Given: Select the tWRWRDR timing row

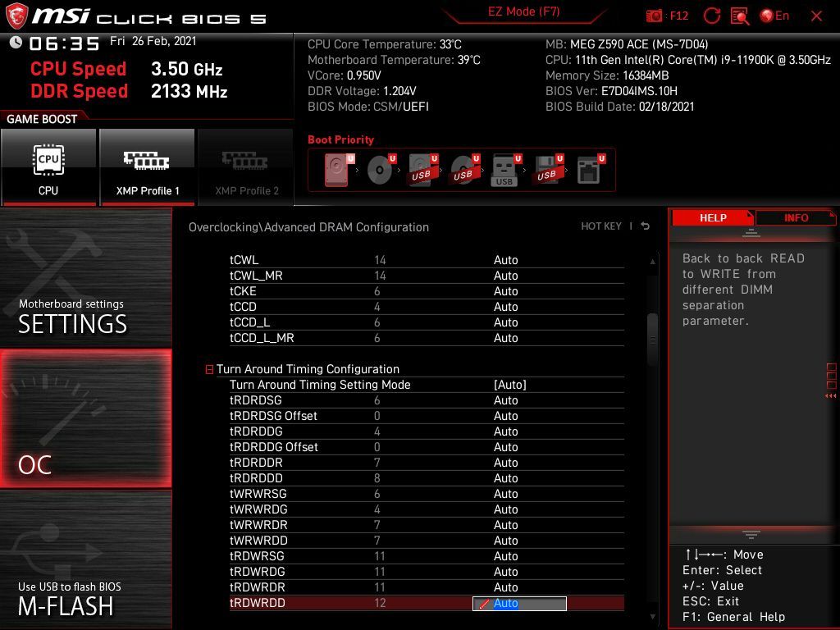Looking at the screenshot, I should 427,524.
